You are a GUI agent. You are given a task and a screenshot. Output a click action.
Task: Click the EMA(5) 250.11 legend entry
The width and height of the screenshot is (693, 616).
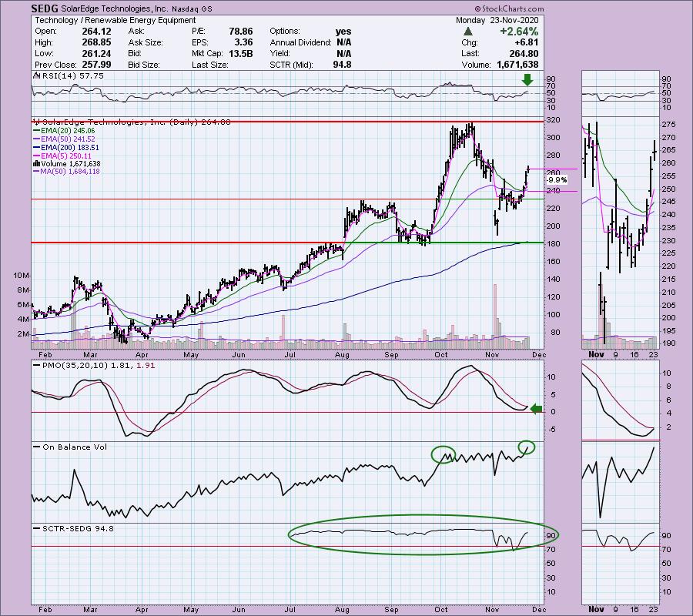point(63,156)
